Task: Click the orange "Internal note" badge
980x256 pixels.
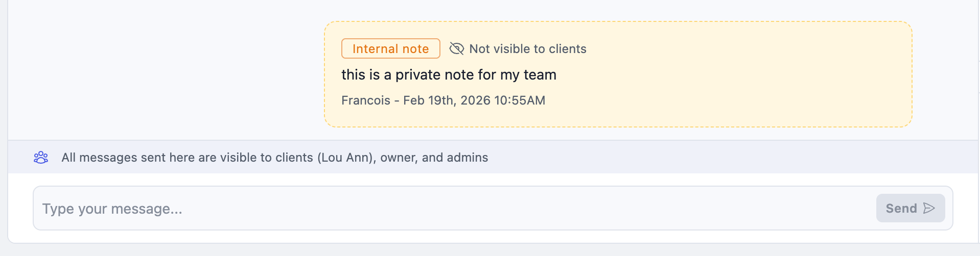Action: pos(390,48)
